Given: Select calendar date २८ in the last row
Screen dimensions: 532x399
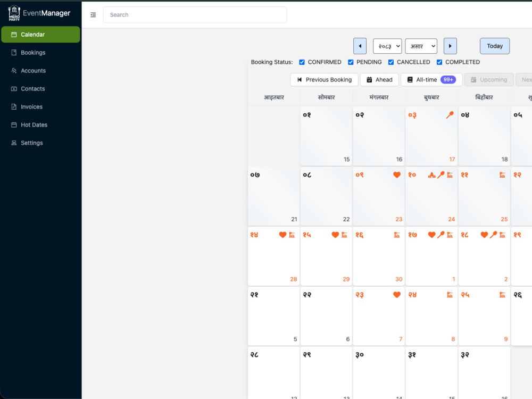Looking at the screenshot, I should click(x=274, y=373).
